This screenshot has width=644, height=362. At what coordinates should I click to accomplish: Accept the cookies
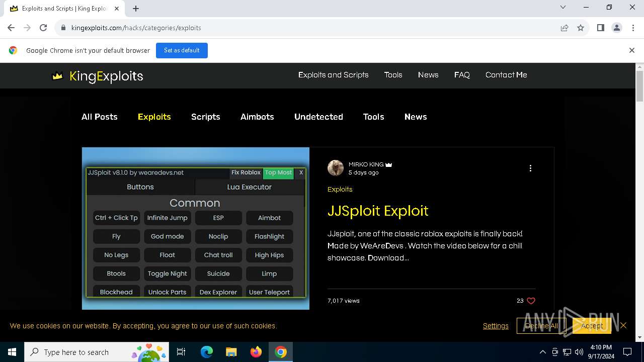tap(592, 326)
